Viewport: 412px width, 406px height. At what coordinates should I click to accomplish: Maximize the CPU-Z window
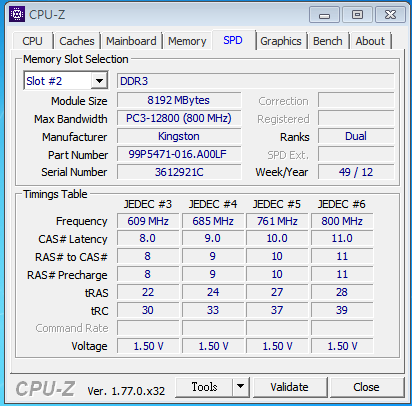pos(357,15)
